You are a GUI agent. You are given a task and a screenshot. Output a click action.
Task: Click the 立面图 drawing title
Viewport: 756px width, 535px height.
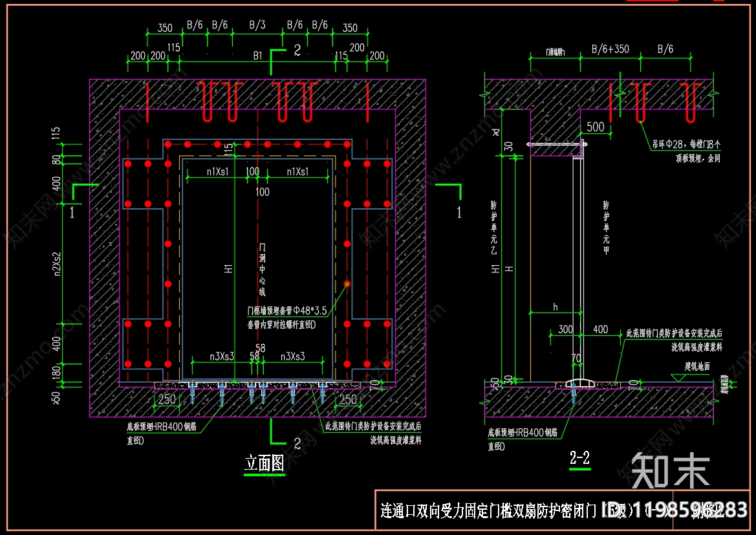pos(265,463)
